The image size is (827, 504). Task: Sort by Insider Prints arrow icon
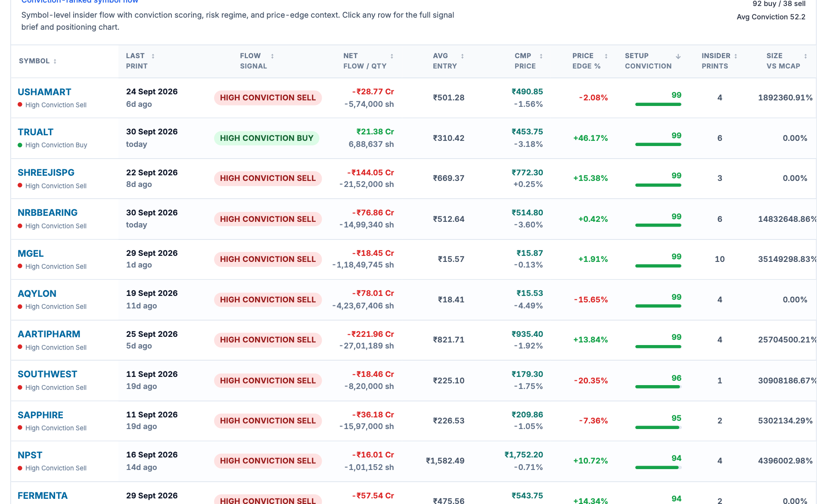coord(736,56)
